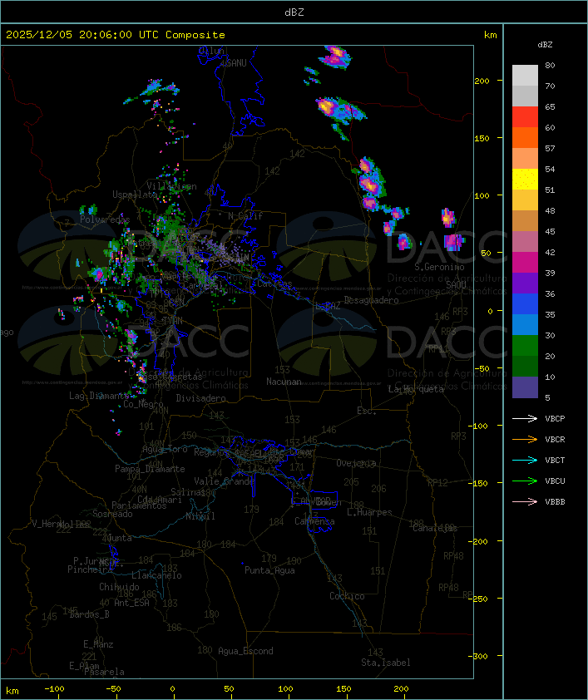Viewport: 588px width, 700px height.
Task: Click the '-300' tick on vertical axis
Action: tap(480, 656)
